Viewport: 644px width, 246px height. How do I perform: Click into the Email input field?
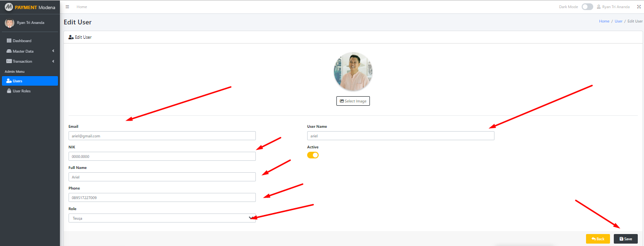click(162, 136)
